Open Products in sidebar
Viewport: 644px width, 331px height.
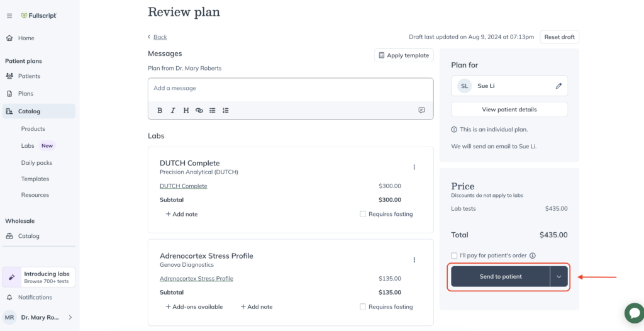click(x=33, y=129)
